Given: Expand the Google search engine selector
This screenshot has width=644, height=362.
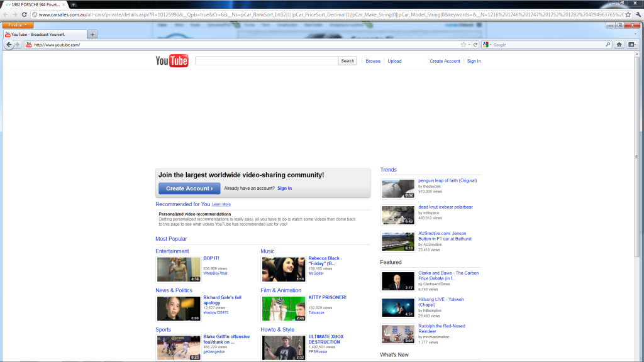Looking at the screenshot, I should click(x=488, y=45).
